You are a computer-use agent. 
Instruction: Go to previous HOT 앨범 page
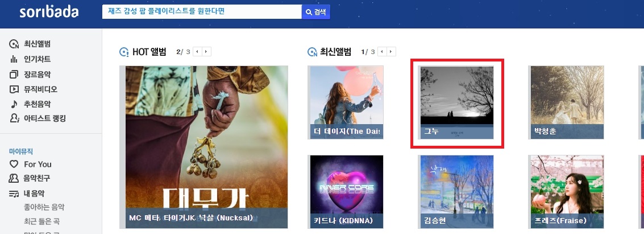(x=197, y=52)
